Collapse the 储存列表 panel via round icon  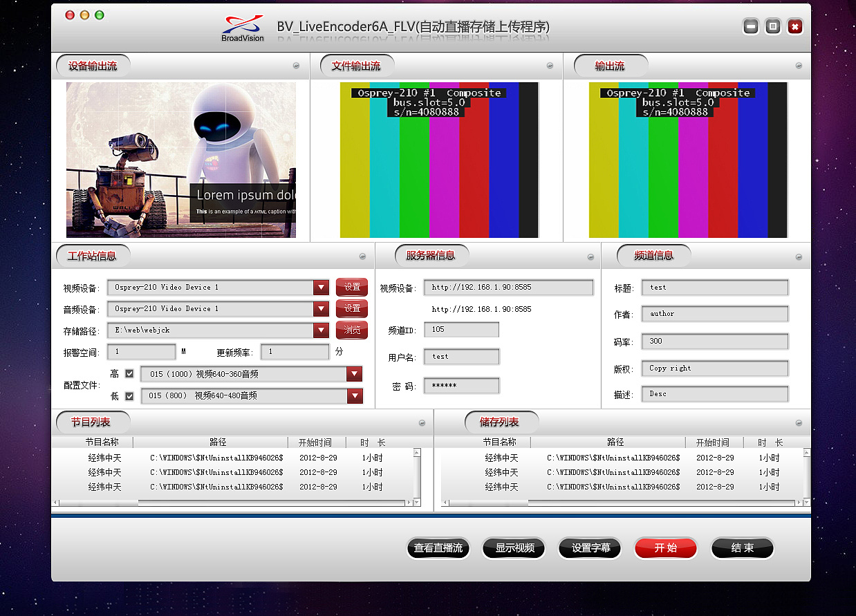(x=799, y=422)
